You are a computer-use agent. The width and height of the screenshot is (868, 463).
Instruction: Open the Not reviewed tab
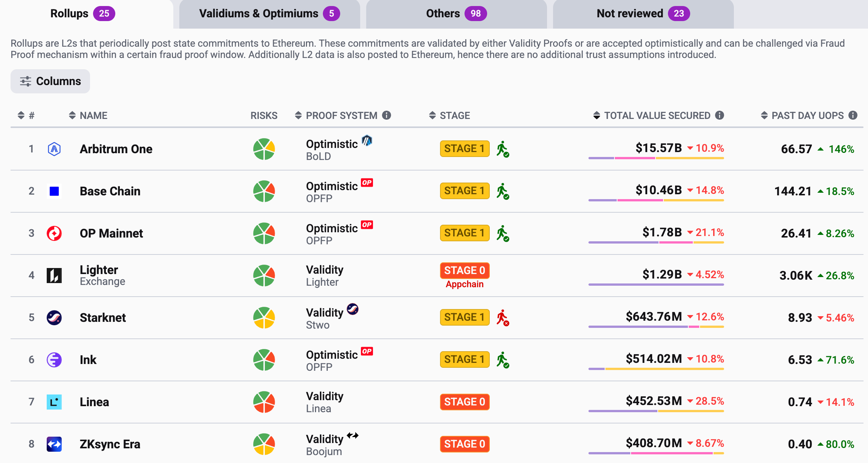[643, 14]
